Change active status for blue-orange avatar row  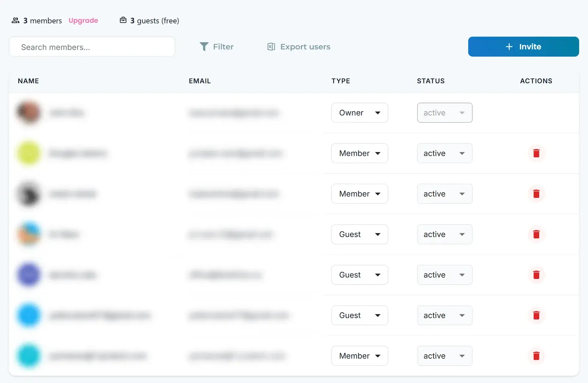445,234
